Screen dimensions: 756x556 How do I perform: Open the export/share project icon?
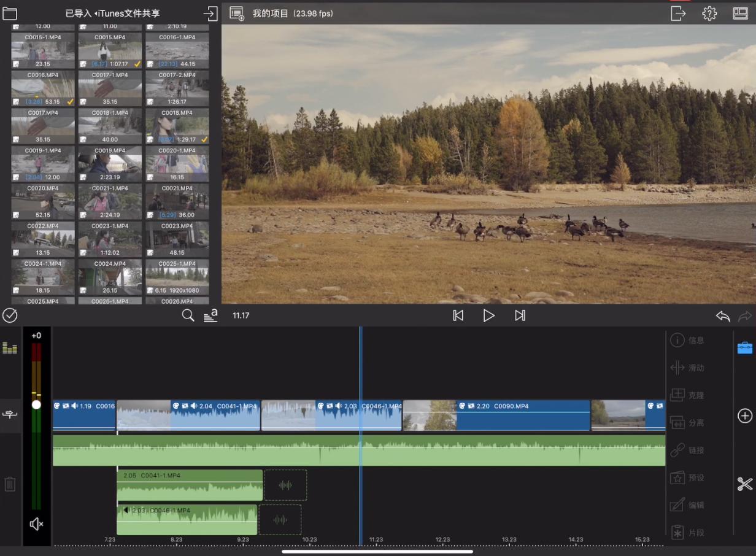678,14
